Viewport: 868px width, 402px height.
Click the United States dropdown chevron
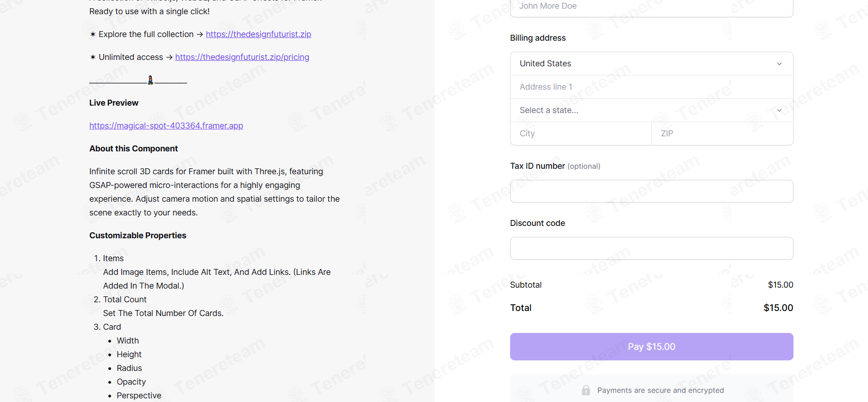tap(779, 64)
